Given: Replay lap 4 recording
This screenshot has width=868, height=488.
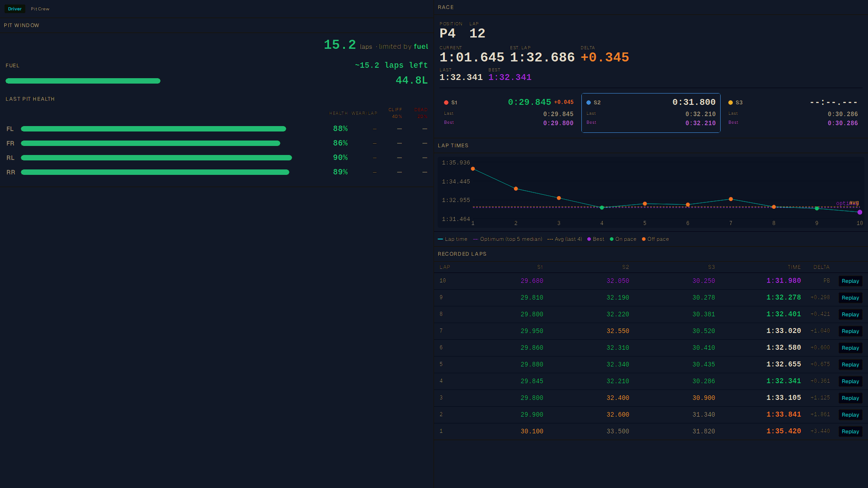Looking at the screenshot, I should pos(850,381).
